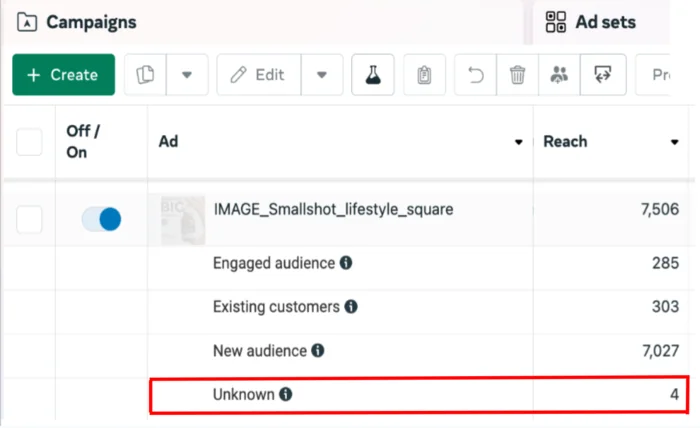Click the ad thumbnail image

[x=183, y=220]
